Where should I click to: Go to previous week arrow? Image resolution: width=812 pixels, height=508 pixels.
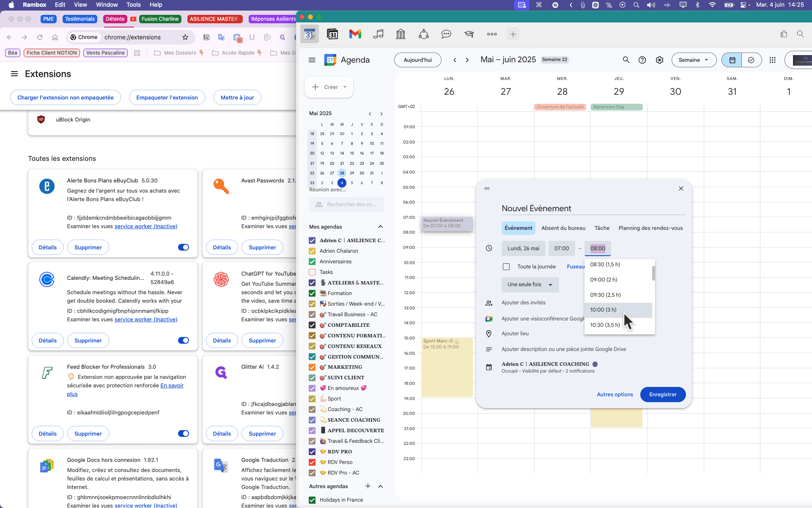click(455, 60)
